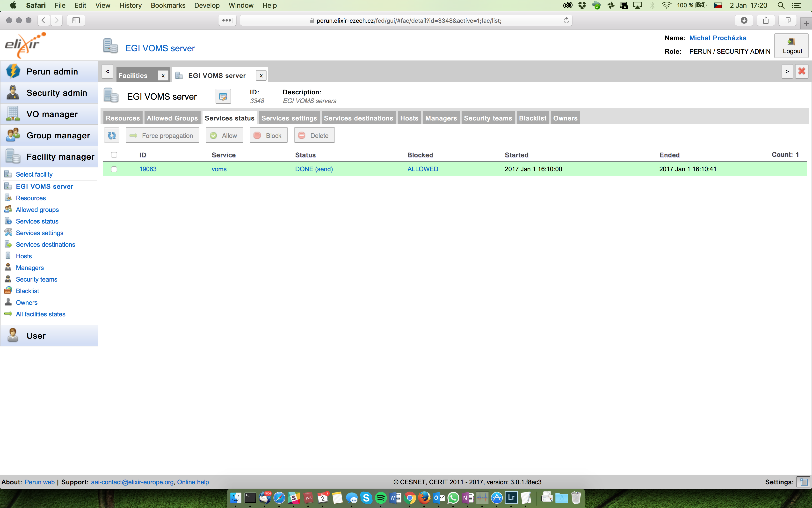Click the Wi-Fi status icon
Screen dimensions: 812x508
coord(666,5)
